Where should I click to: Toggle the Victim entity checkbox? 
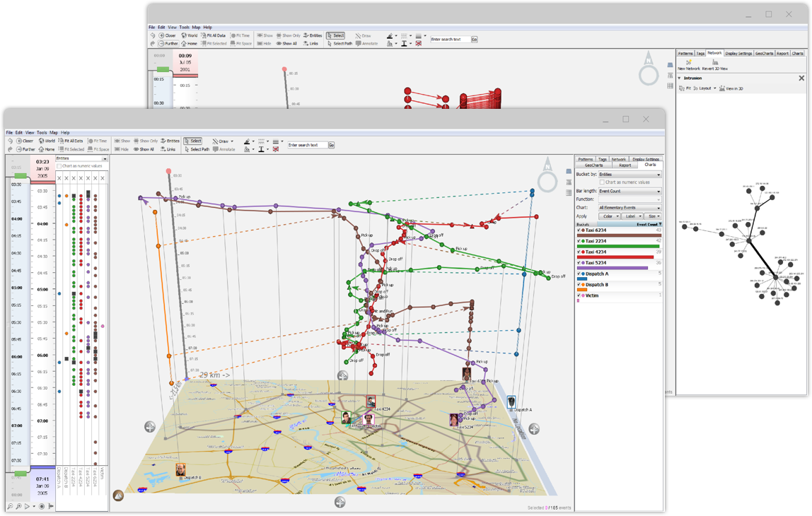coord(578,295)
